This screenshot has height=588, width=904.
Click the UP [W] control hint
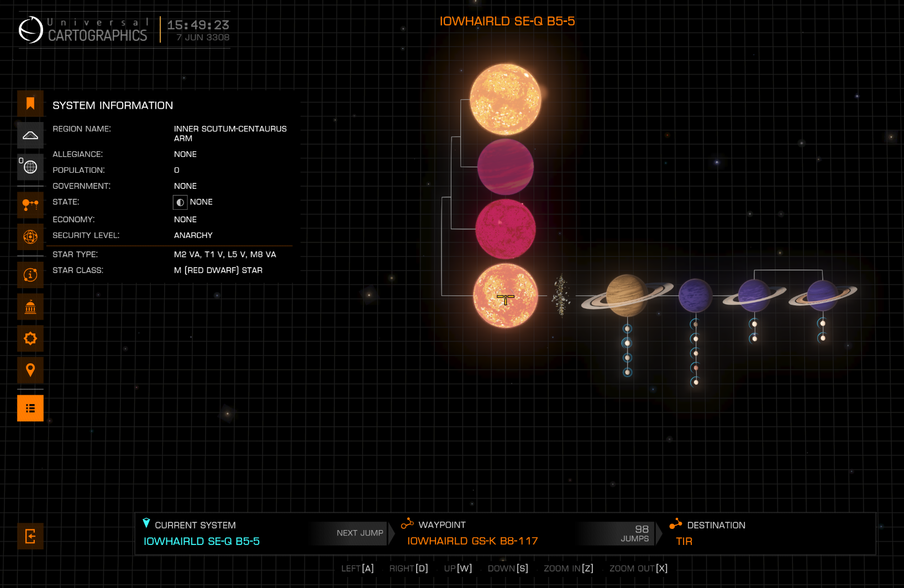(x=458, y=568)
